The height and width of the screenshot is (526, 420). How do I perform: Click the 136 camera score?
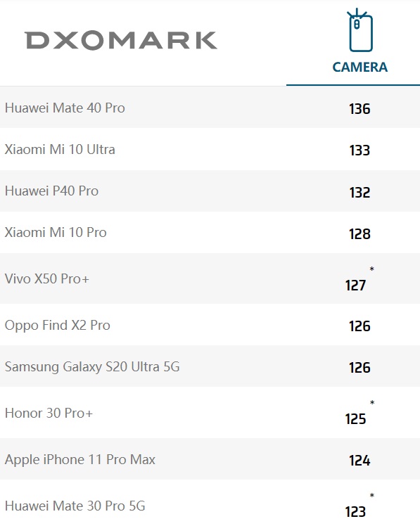(359, 109)
